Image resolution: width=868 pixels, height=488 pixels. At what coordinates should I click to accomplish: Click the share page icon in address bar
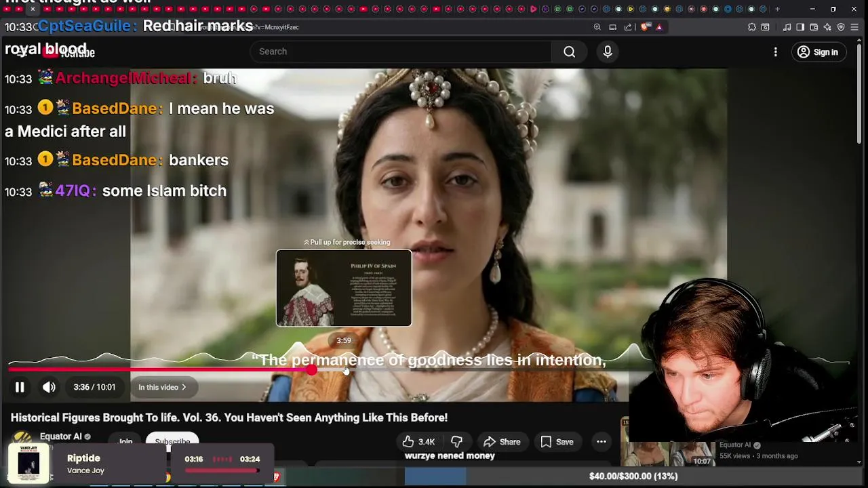click(628, 27)
